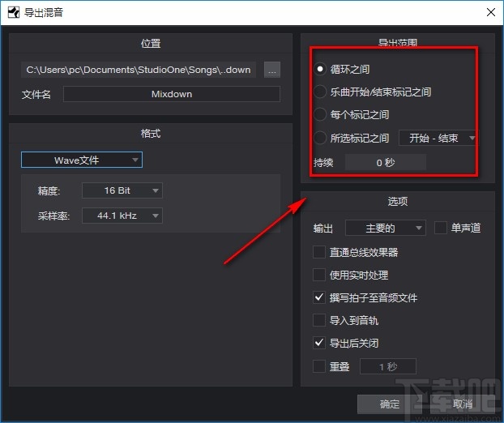Select the 每个标记之间 radio option
The image size is (504, 423).
tap(320, 114)
